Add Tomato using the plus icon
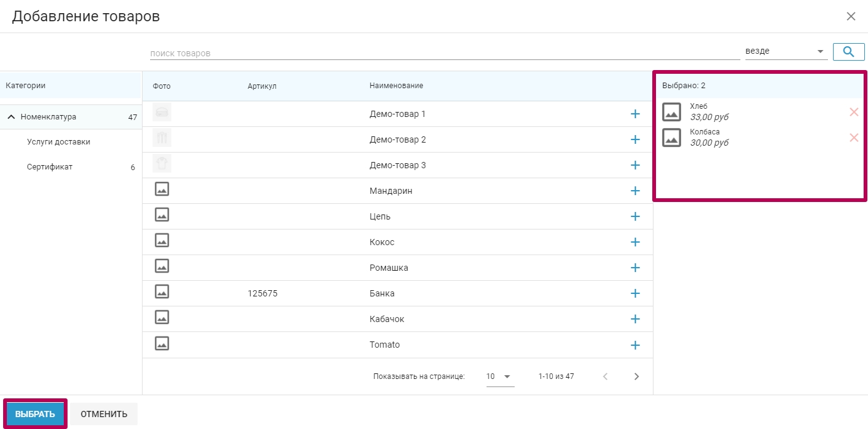 (635, 345)
